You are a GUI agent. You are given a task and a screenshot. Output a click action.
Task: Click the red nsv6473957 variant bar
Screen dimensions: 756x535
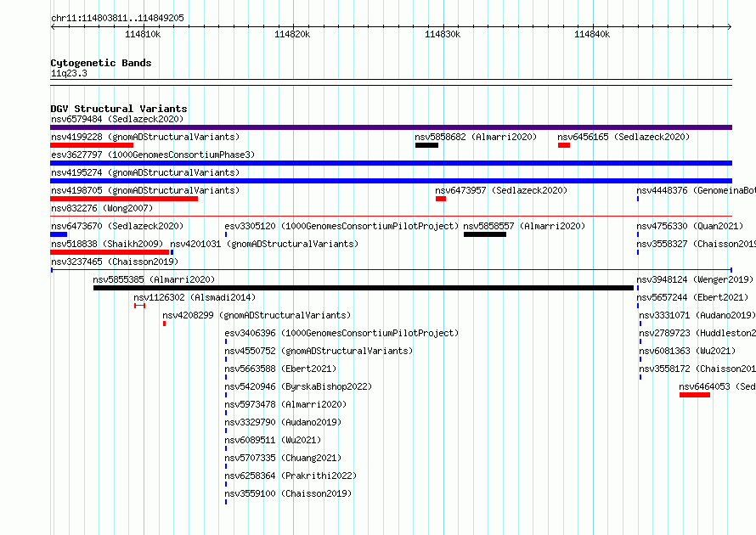pyautogui.click(x=441, y=199)
